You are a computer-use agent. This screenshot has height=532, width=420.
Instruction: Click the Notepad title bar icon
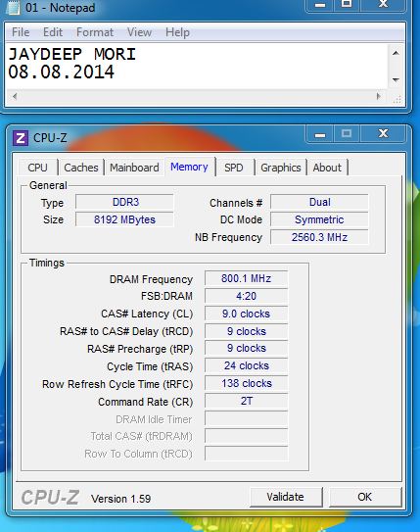pos(14,7)
